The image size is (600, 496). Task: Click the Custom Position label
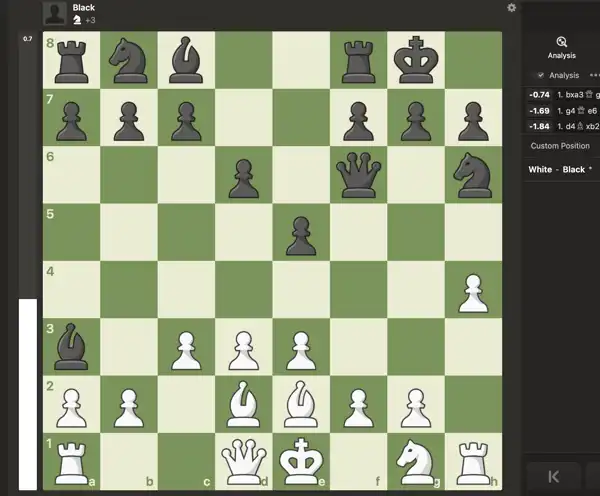pyautogui.click(x=559, y=146)
